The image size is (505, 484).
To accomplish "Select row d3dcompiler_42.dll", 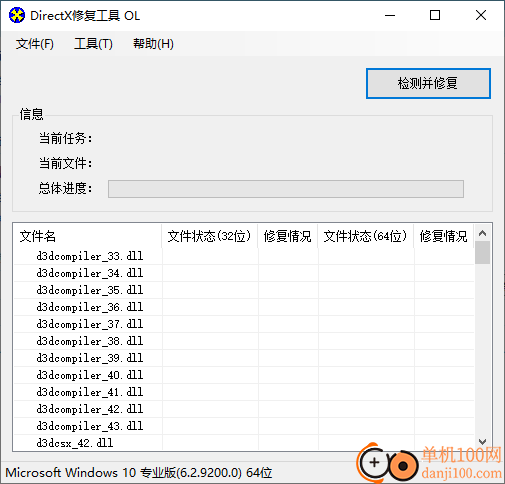I will pyautogui.click(x=244, y=409).
